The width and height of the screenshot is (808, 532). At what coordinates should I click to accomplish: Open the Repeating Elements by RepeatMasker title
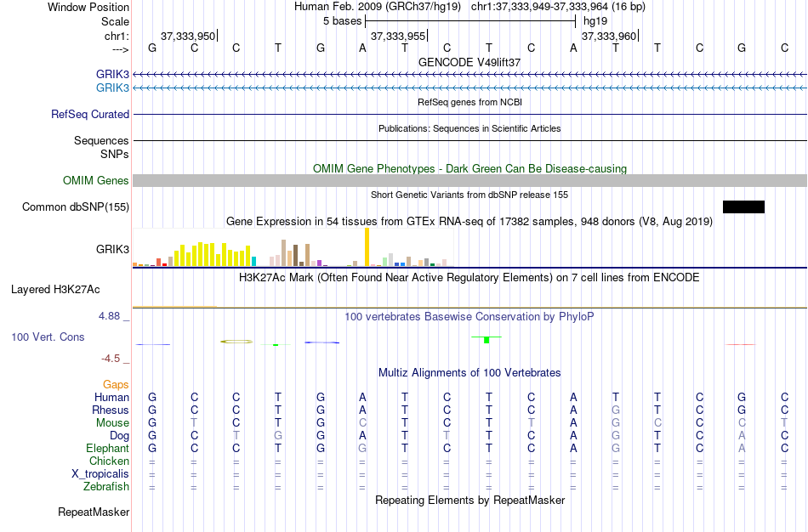click(x=469, y=500)
